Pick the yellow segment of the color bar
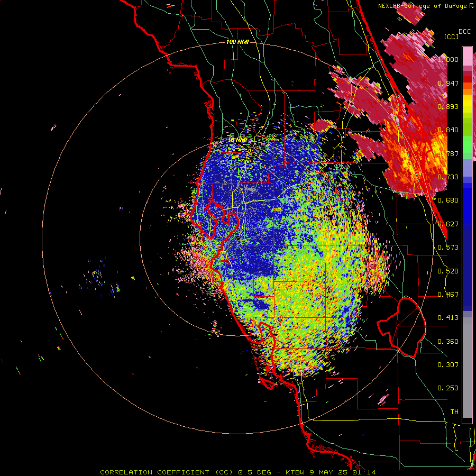 pyautogui.click(x=467, y=104)
